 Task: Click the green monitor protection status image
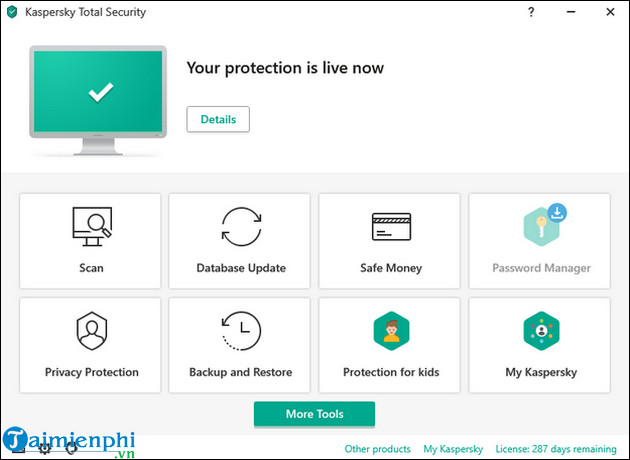[100, 93]
